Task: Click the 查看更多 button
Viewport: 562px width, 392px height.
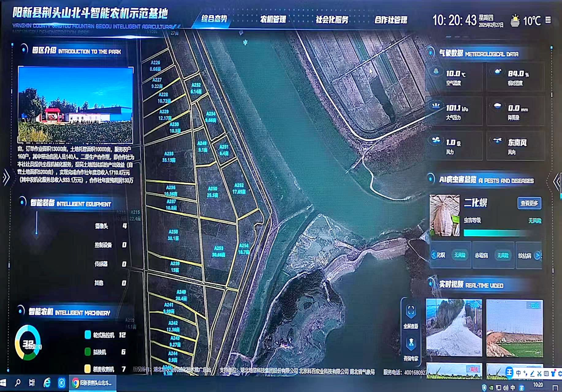Action: [529, 203]
